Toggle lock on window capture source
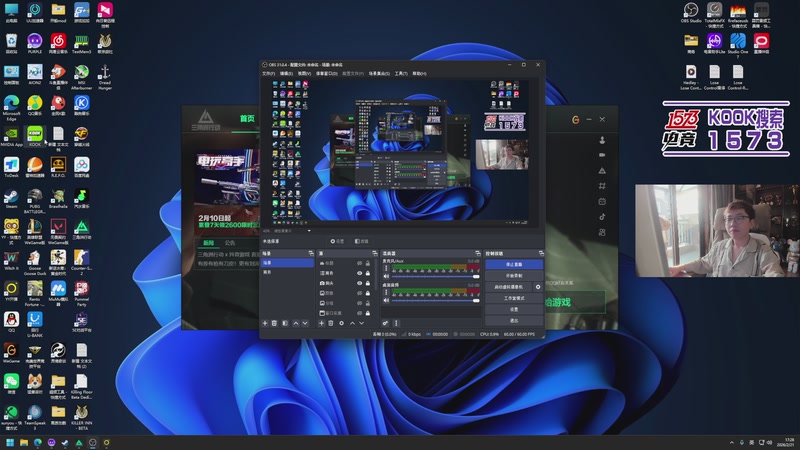Image resolution: width=800 pixels, height=450 pixels. pyautogui.click(x=368, y=313)
